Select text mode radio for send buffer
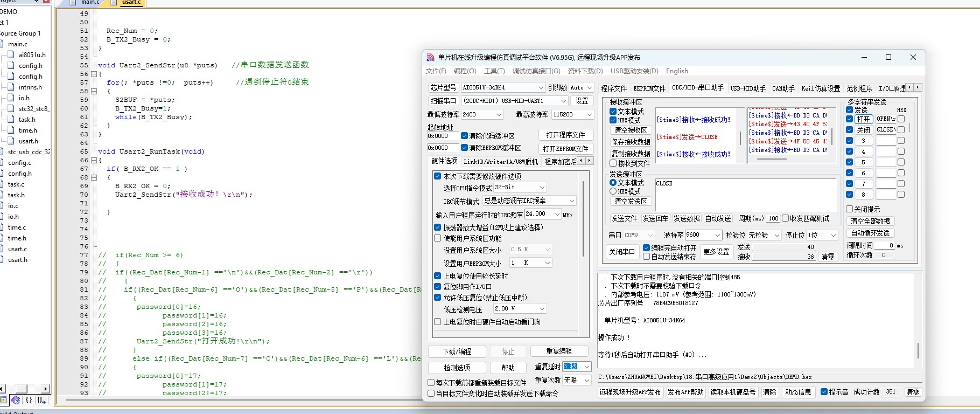The width and height of the screenshot is (980, 414). tap(613, 183)
